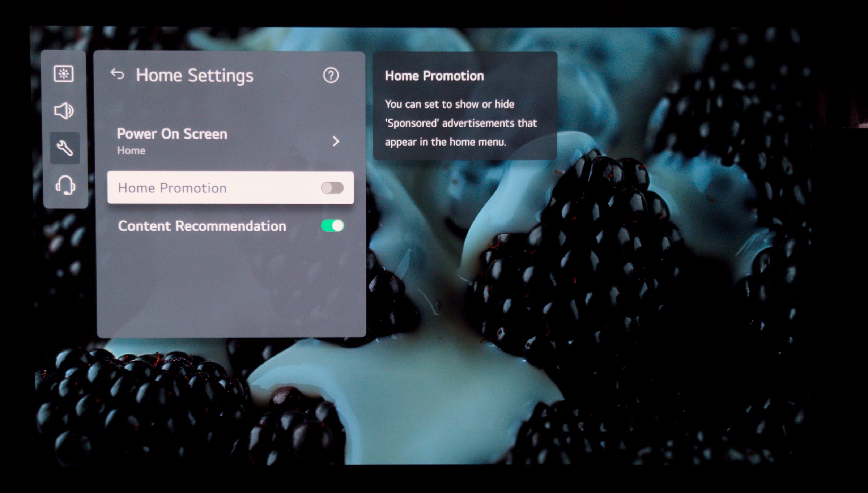Click the 'Home' value under Power On Screen
The image size is (868, 493).
131,150
